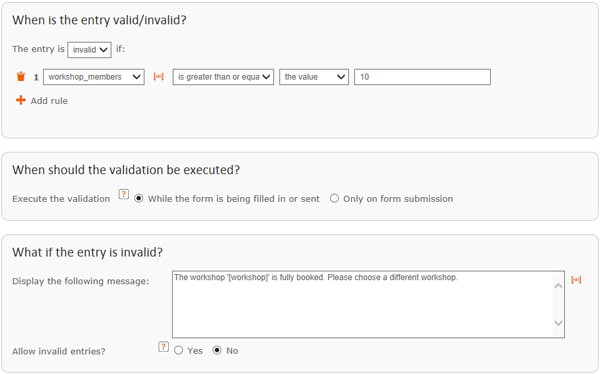The image size is (600, 374).
Task: Open 'the value' comparison type dropdown
Action: [x=314, y=77]
